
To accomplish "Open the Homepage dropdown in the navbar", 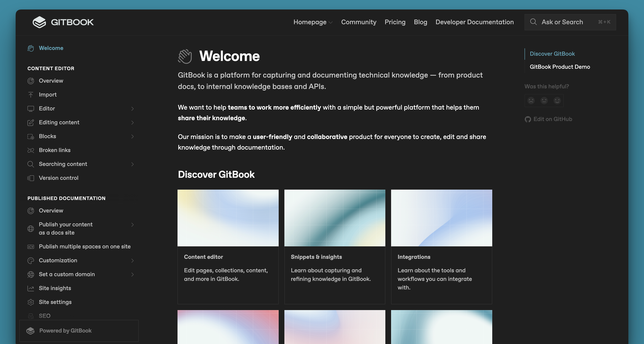I will [x=313, y=22].
